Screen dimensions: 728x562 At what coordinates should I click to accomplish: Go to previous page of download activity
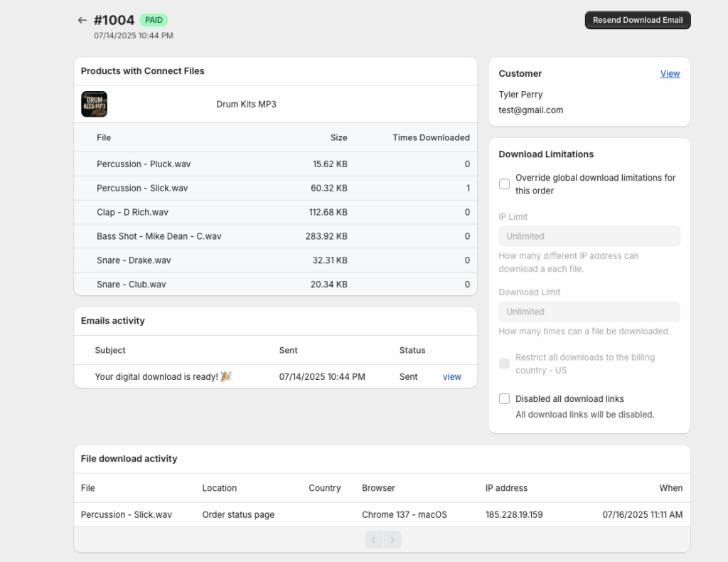tap(374, 540)
